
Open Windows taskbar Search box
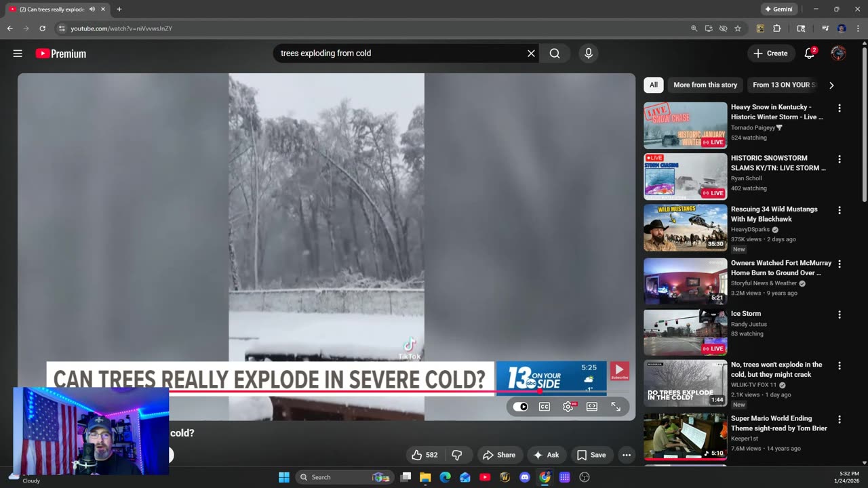[x=343, y=477]
